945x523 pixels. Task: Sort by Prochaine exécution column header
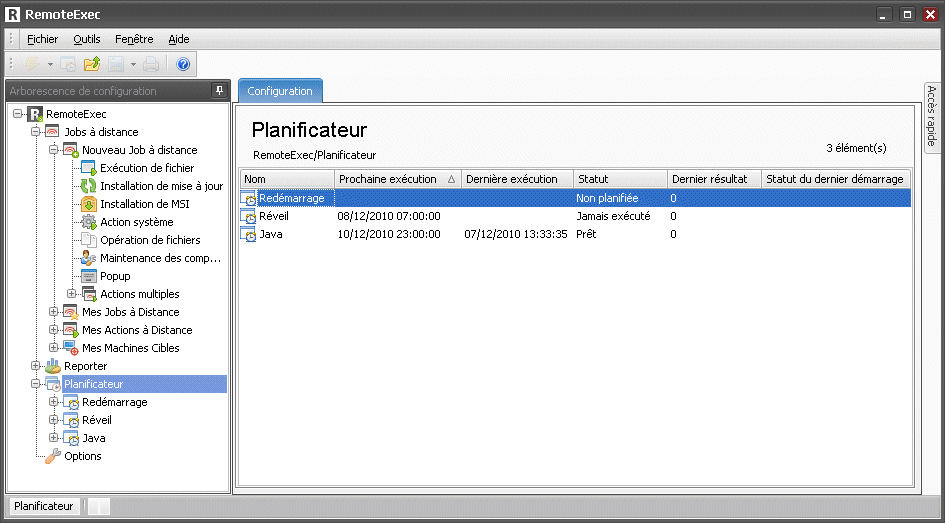(x=398, y=179)
